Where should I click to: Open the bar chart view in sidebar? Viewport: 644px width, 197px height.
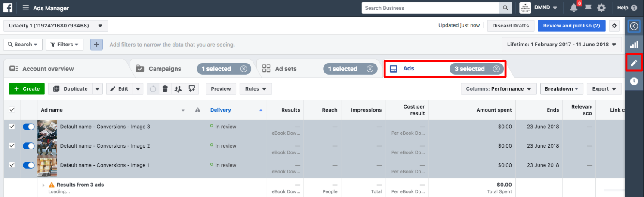point(634,45)
